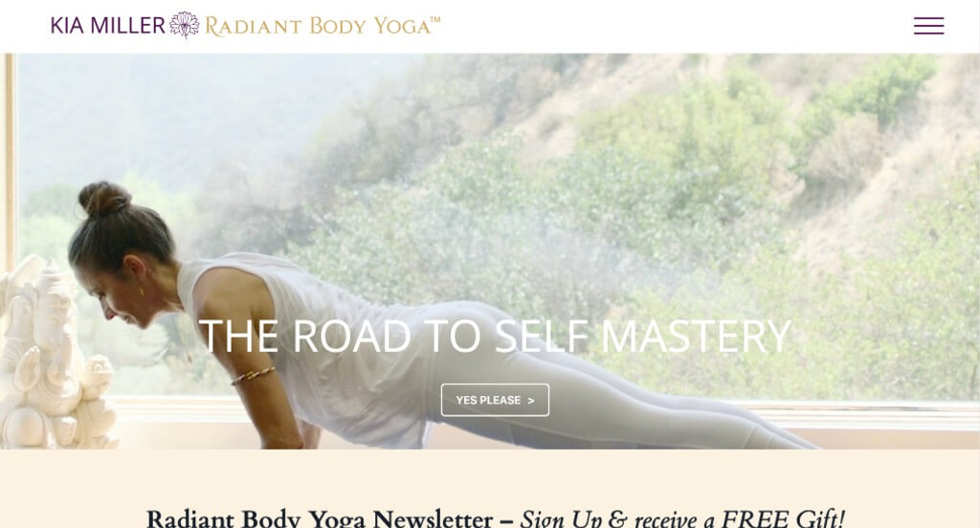980x528 pixels.
Task: Select the YES PLEASE button
Action: tap(495, 400)
